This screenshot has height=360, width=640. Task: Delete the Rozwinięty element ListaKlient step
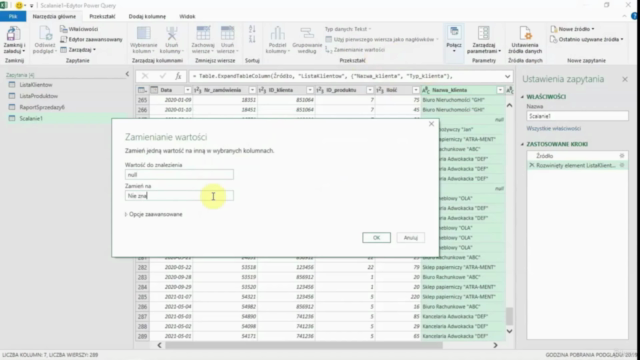(531, 165)
